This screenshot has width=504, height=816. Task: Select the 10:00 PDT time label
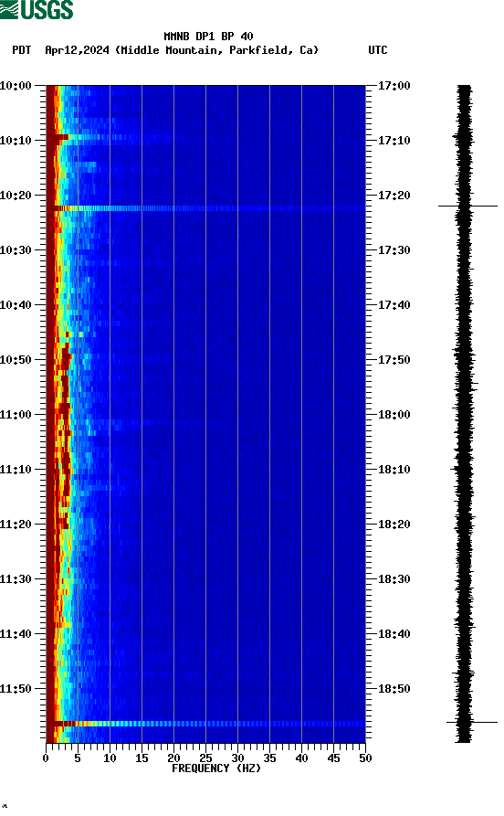point(16,86)
